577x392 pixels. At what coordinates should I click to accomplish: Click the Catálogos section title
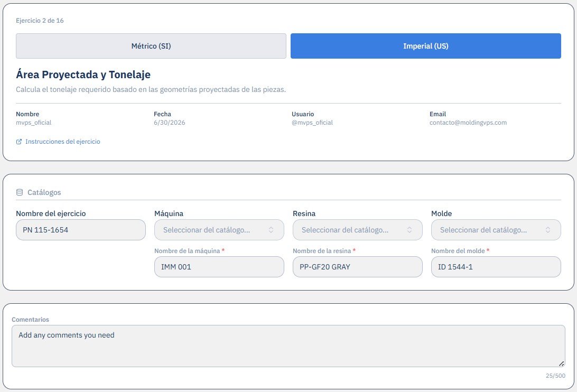pyautogui.click(x=44, y=192)
